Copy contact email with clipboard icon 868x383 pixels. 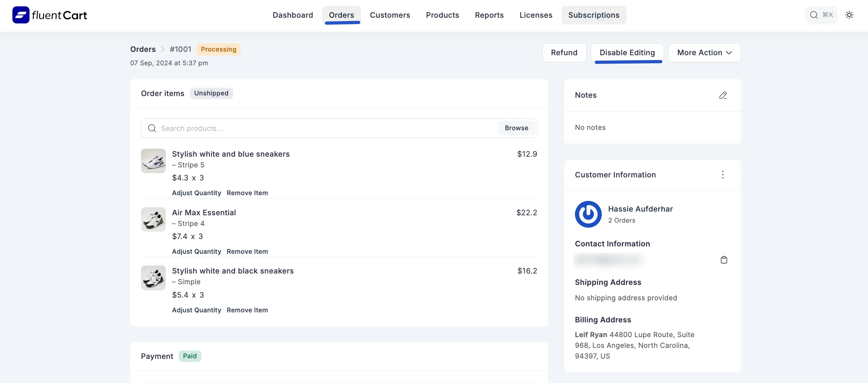pos(723,260)
